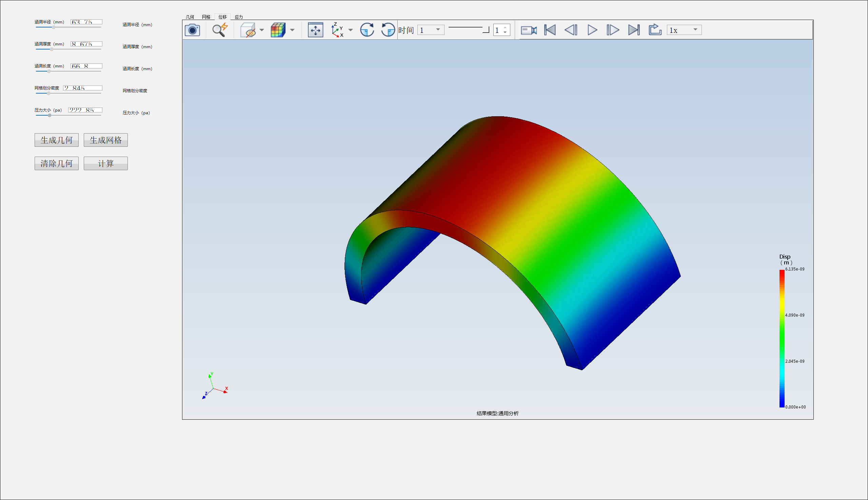Click the video camera record animation icon
This screenshot has height=500, width=868.
[529, 30]
